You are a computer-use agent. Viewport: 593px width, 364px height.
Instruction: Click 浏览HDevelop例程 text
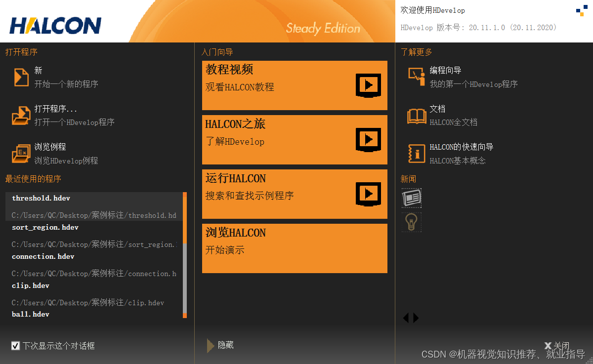click(x=66, y=161)
